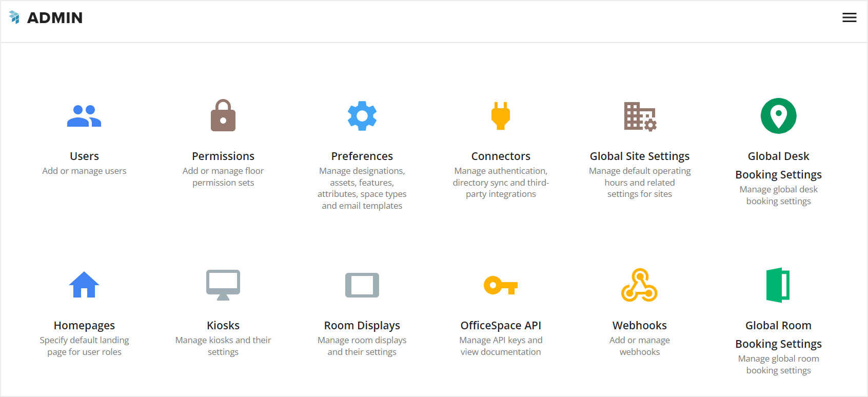Open the hamburger navigation menu
This screenshot has height=397, width=868.
[x=850, y=17]
